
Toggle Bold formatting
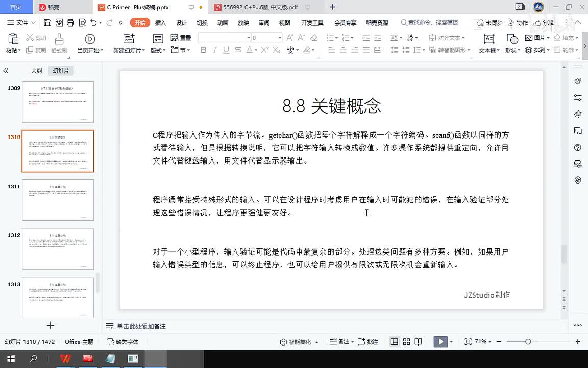204,50
